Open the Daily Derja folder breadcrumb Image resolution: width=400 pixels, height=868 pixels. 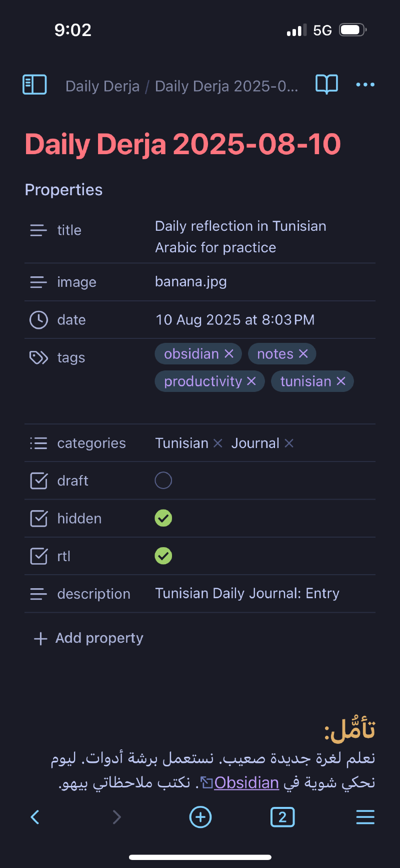pyautogui.click(x=102, y=86)
